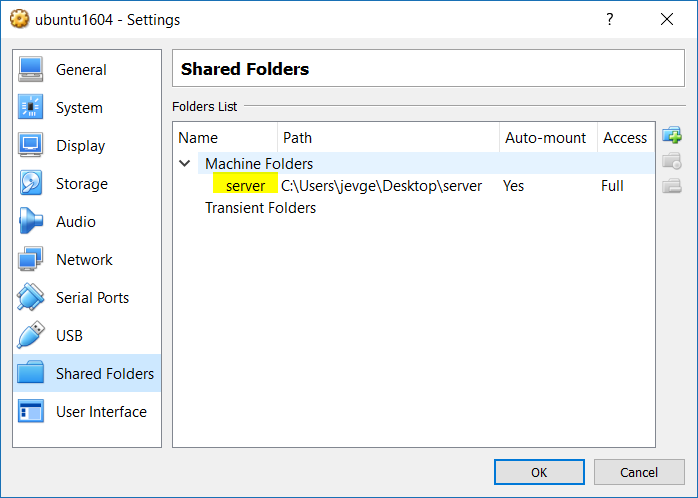This screenshot has width=698, height=498.
Task: Select the Network section label
Action: click(84, 259)
